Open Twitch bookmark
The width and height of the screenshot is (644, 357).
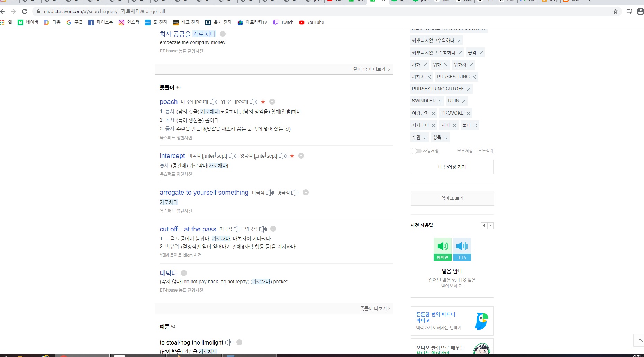283,23
